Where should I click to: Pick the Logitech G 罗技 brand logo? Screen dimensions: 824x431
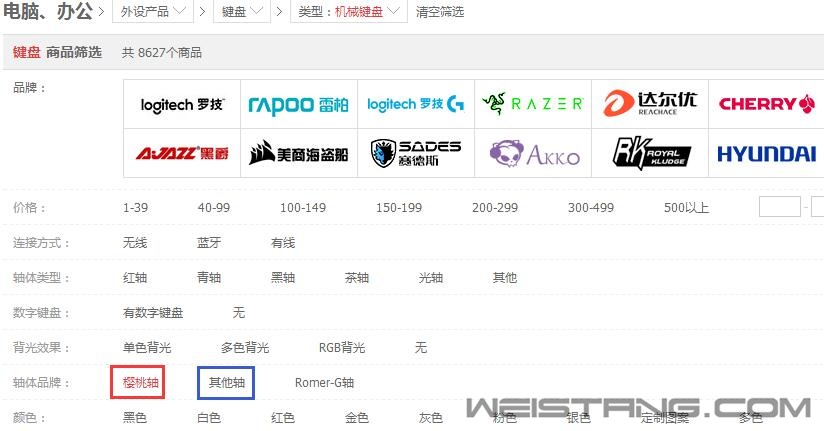click(x=416, y=104)
